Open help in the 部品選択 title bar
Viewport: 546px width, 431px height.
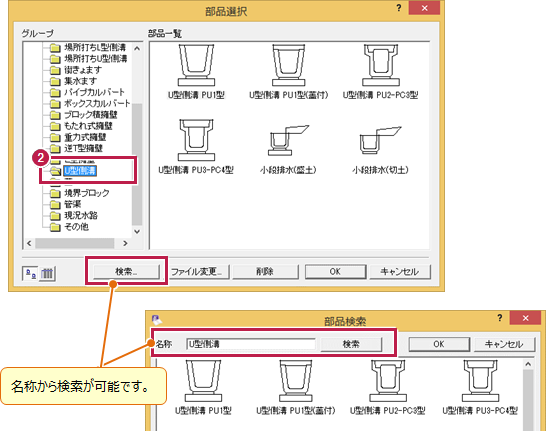(399, 8)
